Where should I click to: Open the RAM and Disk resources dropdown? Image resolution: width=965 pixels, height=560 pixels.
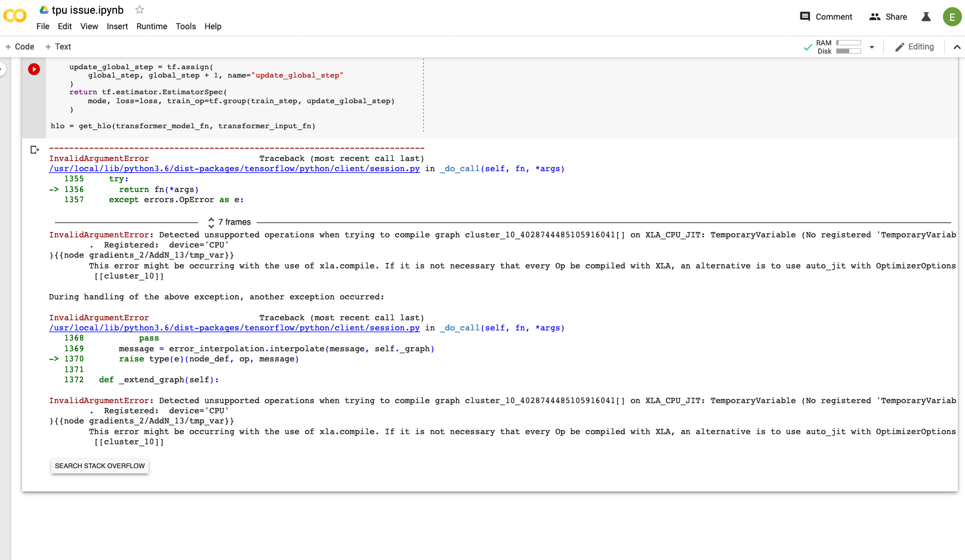coord(871,47)
